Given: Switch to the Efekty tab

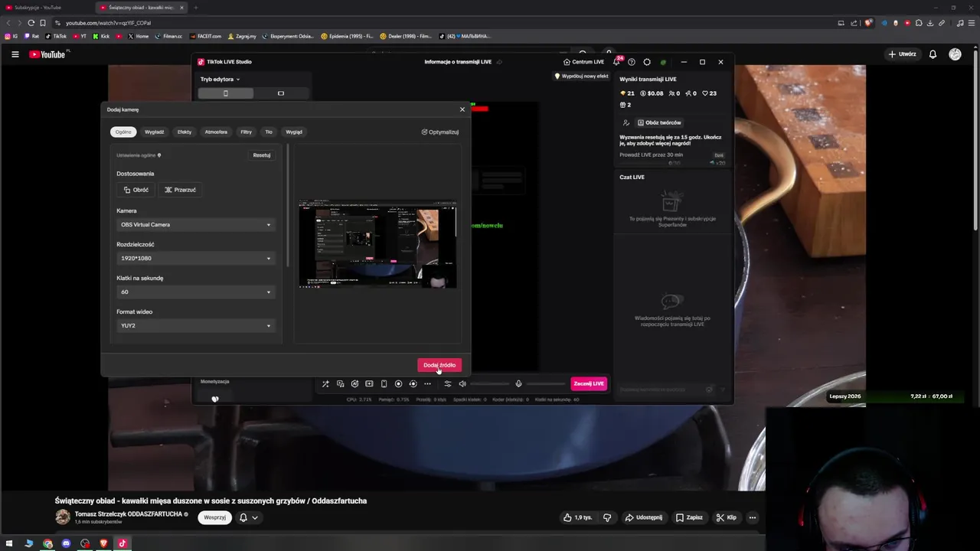Looking at the screenshot, I should tap(185, 132).
